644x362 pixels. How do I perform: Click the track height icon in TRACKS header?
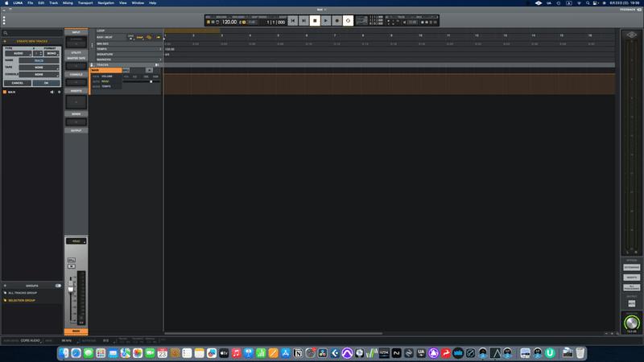157,65
